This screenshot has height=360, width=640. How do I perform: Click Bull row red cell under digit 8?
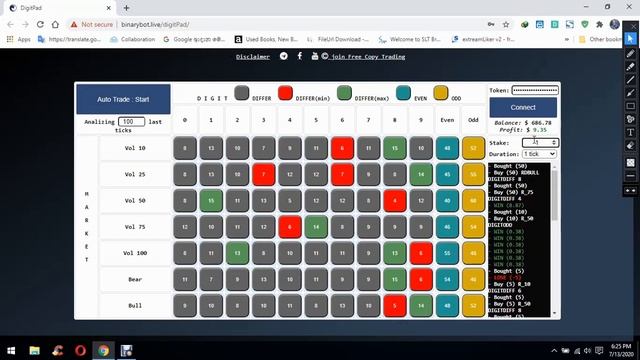point(395,305)
